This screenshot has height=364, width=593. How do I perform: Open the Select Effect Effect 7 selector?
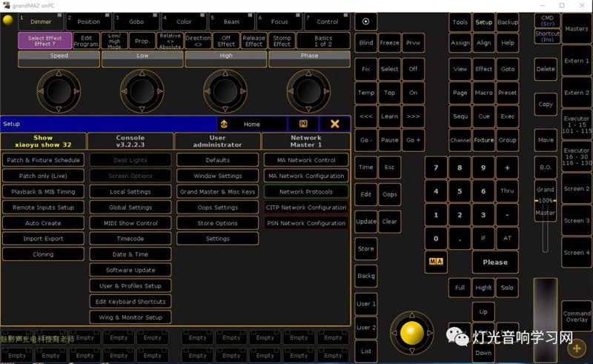(45, 41)
